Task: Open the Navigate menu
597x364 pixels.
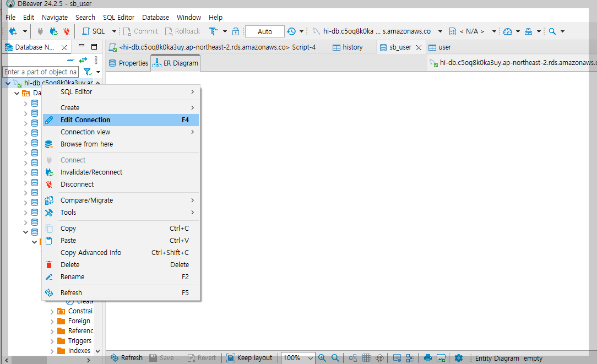Action: coord(55,18)
